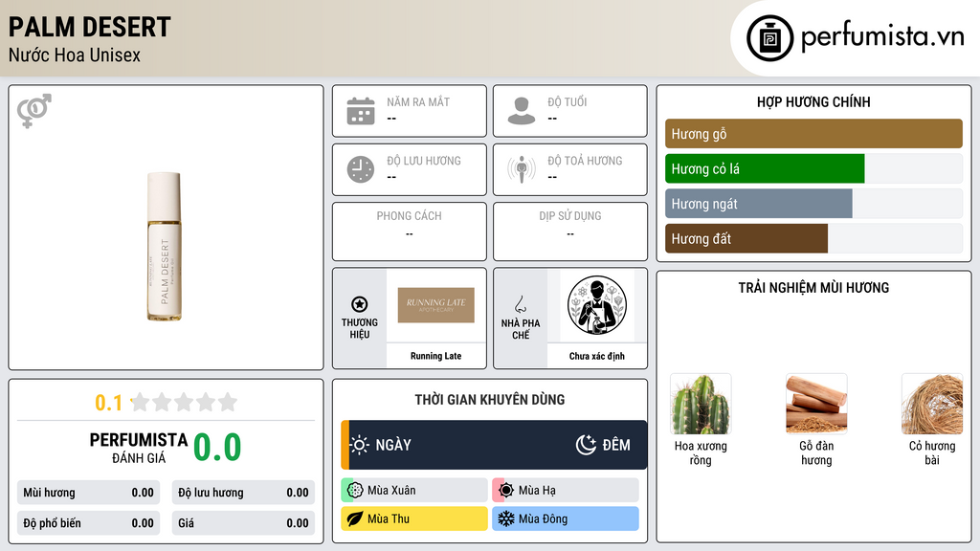Select the Mùa Đông season chip
The height and width of the screenshot is (551, 980).
[x=566, y=518]
